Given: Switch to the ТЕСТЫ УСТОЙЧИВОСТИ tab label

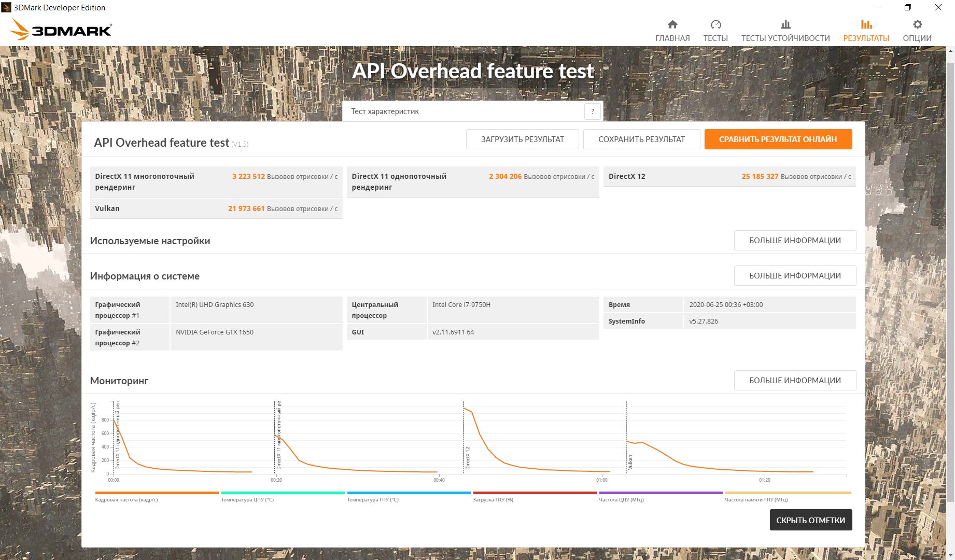Looking at the screenshot, I should click(x=785, y=38).
